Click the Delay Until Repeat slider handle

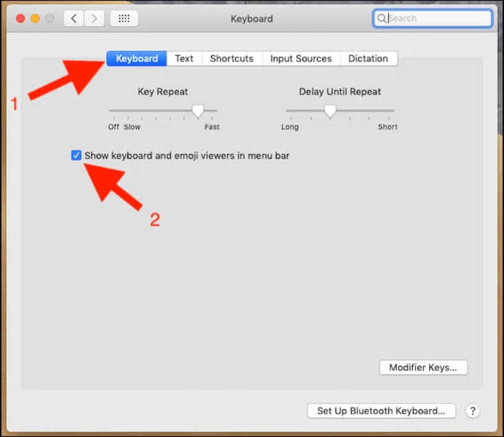pos(330,112)
